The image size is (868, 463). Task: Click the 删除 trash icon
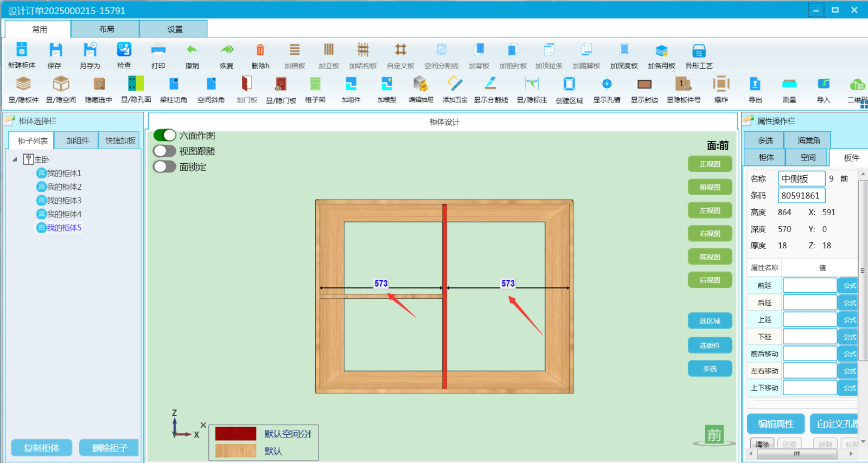pos(260,50)
